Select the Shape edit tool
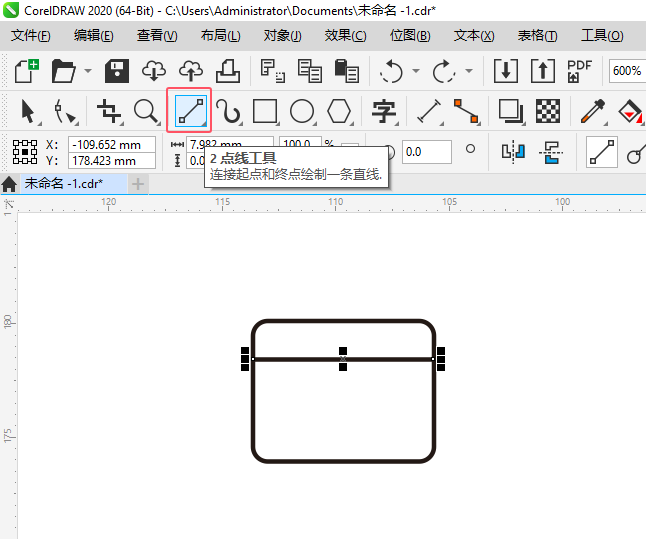 (x=65, y=111)
